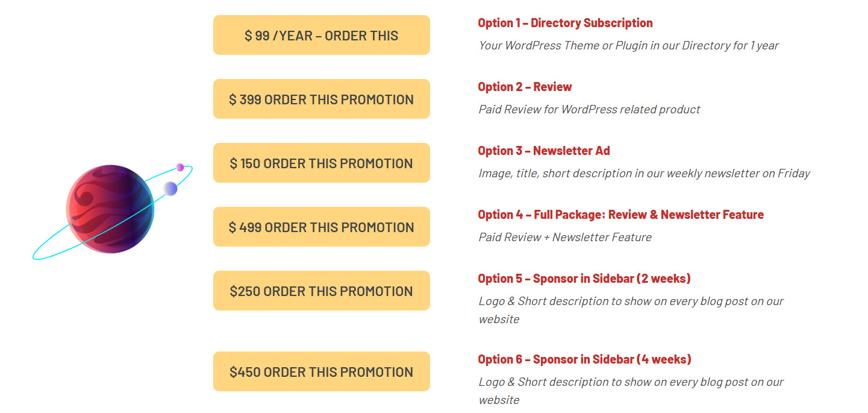The height and width of the screenshot is (413, 868).
Task: Open Option 1 – Directory Subscription link
Action: tap(565, 22)
